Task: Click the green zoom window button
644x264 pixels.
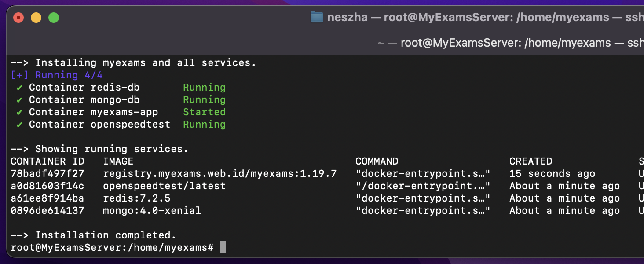Action: [x=54, y=18]
